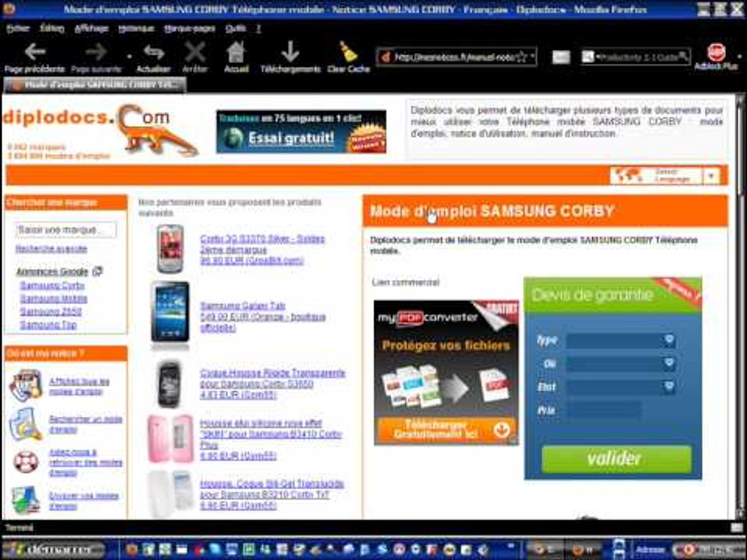Open Adblock Plus icon in toolbar

(716, 51)
